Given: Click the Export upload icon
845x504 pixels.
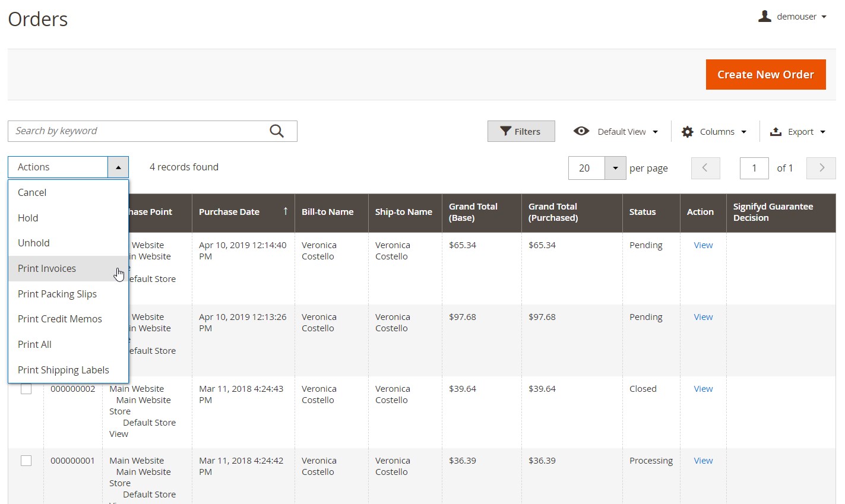Looking at the screenshot, I should click(776, 132).
